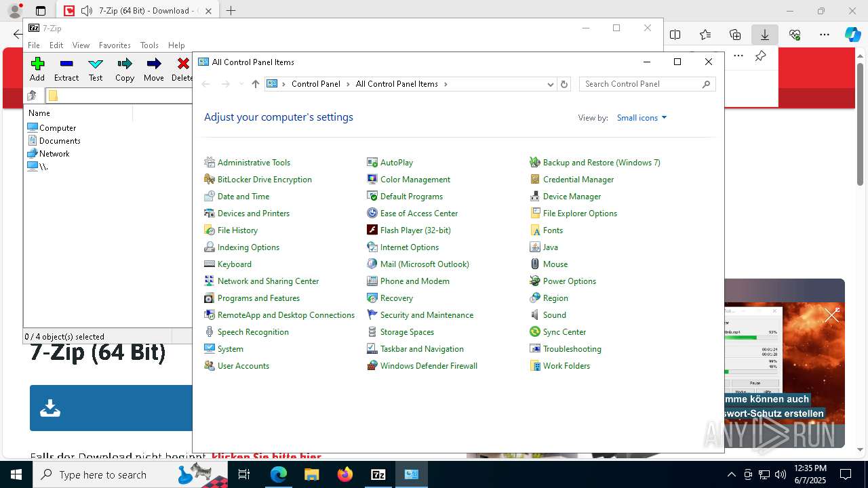This screenshot has width=868, height=488.
Task: Open the Favorites menu in 7-Zip
Action: pyautogui.click(x=115, y=45)
